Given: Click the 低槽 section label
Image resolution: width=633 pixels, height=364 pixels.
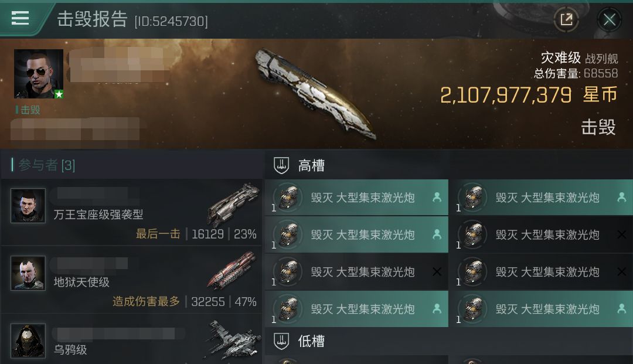Looking at the screenshot, I should [311, 341].
